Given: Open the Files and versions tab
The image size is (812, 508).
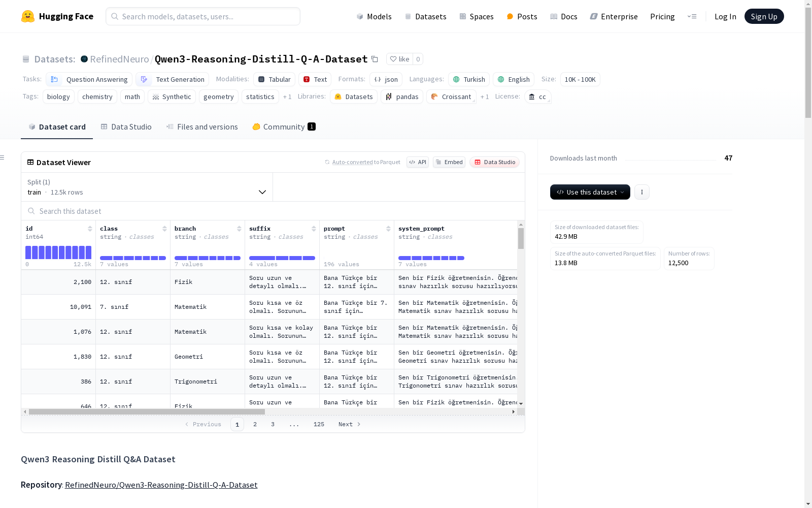Looking at the screenshot, I should [202, 127].
